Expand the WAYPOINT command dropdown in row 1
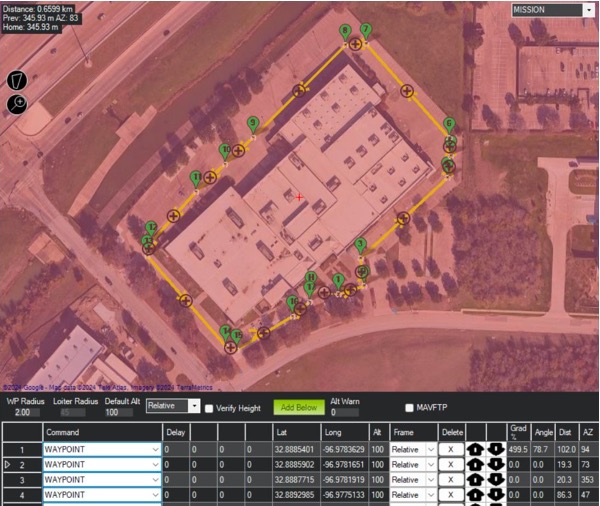The width and height of the screenshot is (600, 506). click(x=154, y=450)
